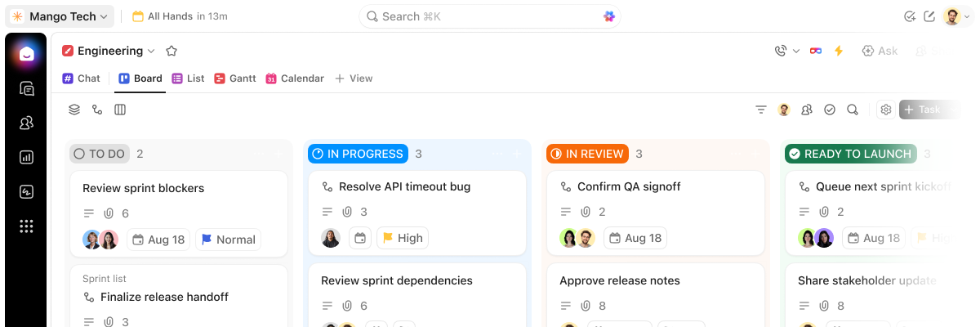
Task: Click the All Hands calendar icon
Action: coord(138,16)
